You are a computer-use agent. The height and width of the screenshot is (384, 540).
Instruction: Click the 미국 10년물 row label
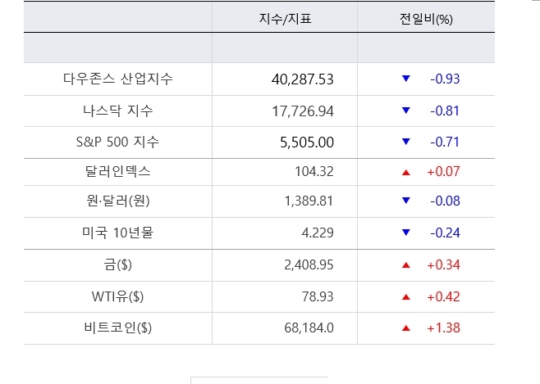(117, 233)
